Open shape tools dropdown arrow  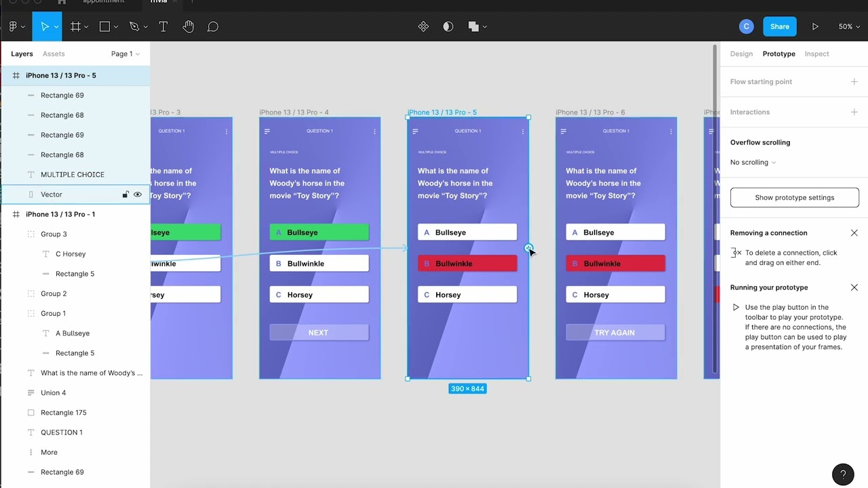116,27
